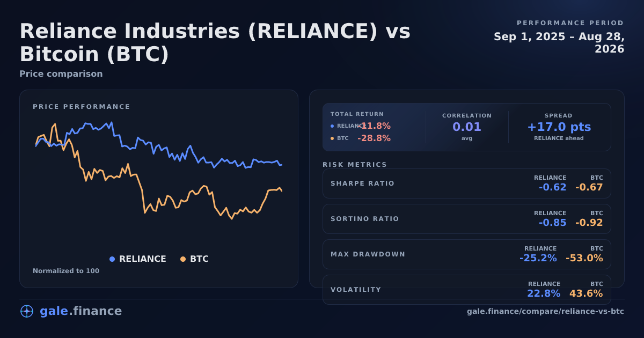The width and height of the screenshot is (644, 338).
Task: Click the Normalized to 100 note
Action: pyautogui.click(x=66, y=271)
